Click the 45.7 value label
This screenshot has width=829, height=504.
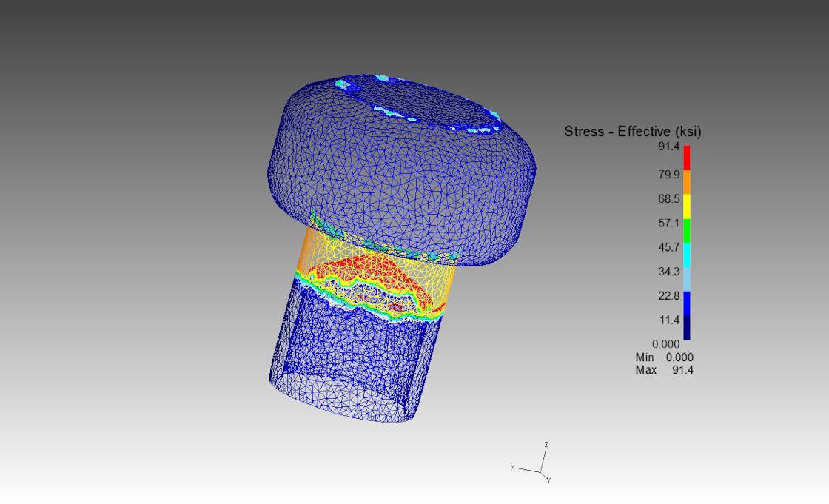point(669,247)
